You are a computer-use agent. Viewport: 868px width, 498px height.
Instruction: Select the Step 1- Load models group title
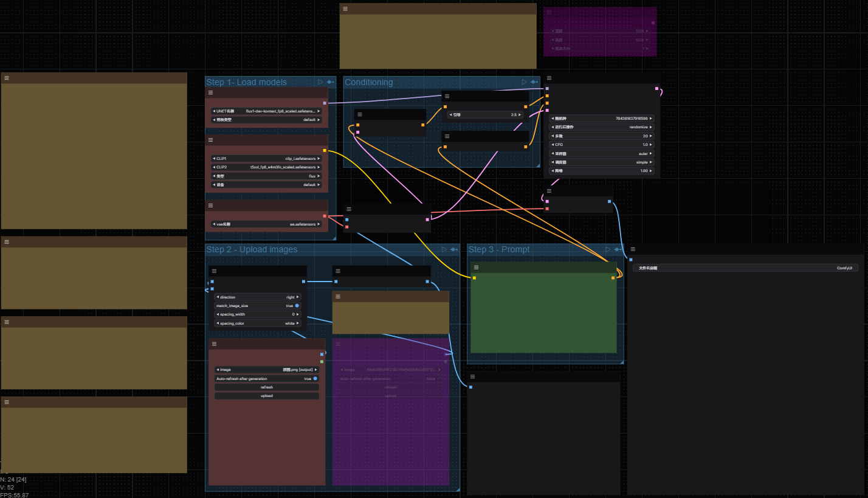click(246, 82)
